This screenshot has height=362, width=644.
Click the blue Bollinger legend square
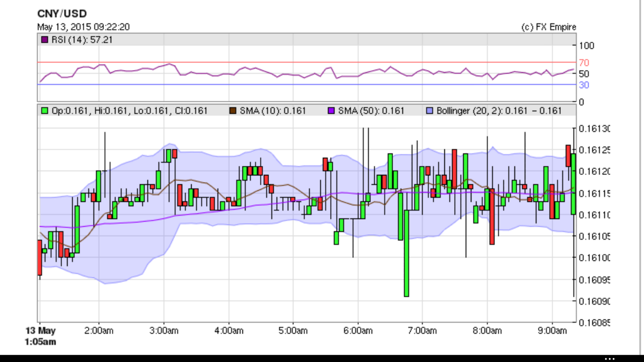point(429,111)
